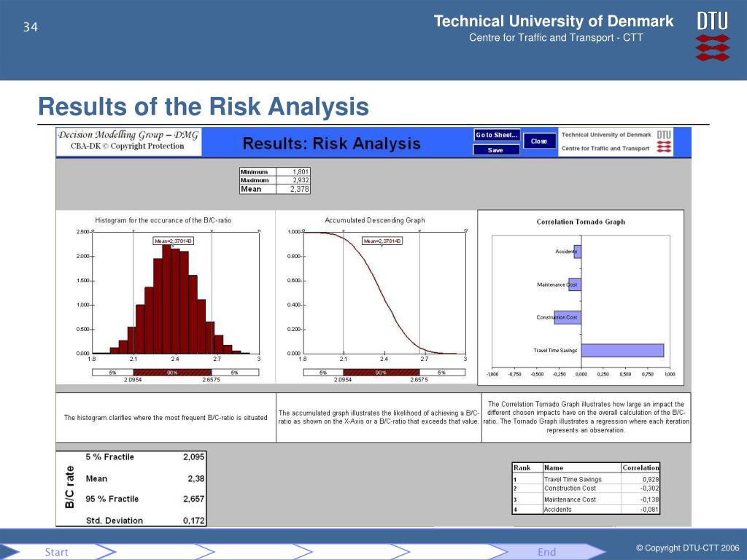Click the Correlation column header
Viewport: 747px width, 560px height.
640,467
